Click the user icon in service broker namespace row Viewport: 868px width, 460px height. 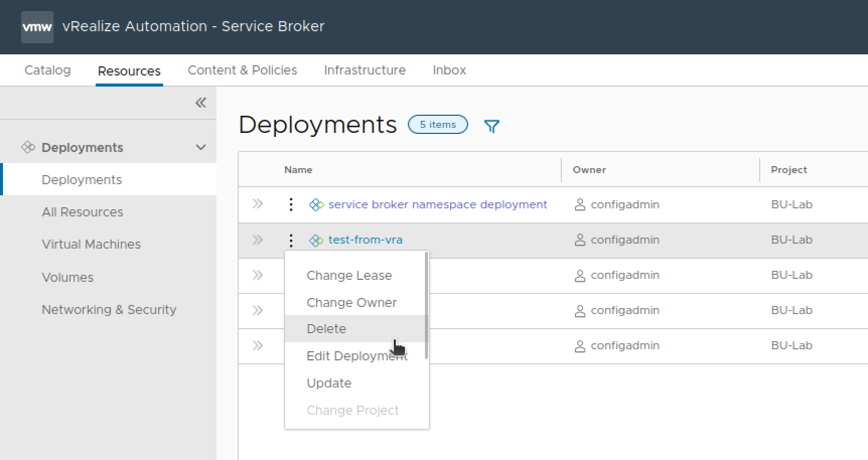pos(580,204)
